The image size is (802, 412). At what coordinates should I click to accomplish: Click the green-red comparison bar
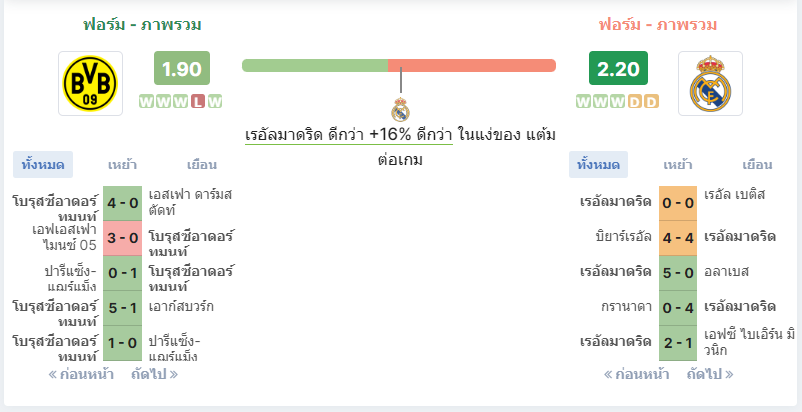pyautogui.click(x=399, y=65)
